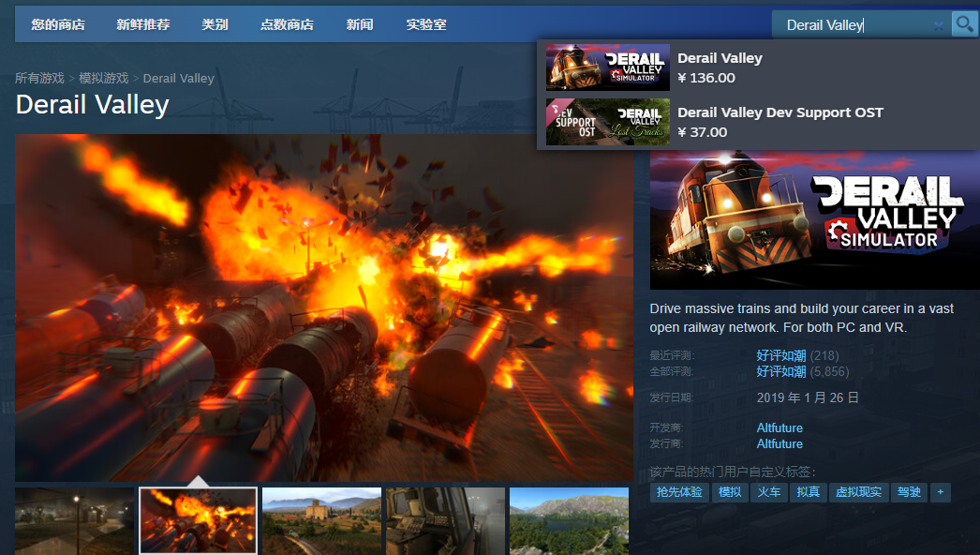This screenshot has height=555, width=980.
Task: Select Derail Valley ¥136.00 search suggestion
Action: (758, 67)
